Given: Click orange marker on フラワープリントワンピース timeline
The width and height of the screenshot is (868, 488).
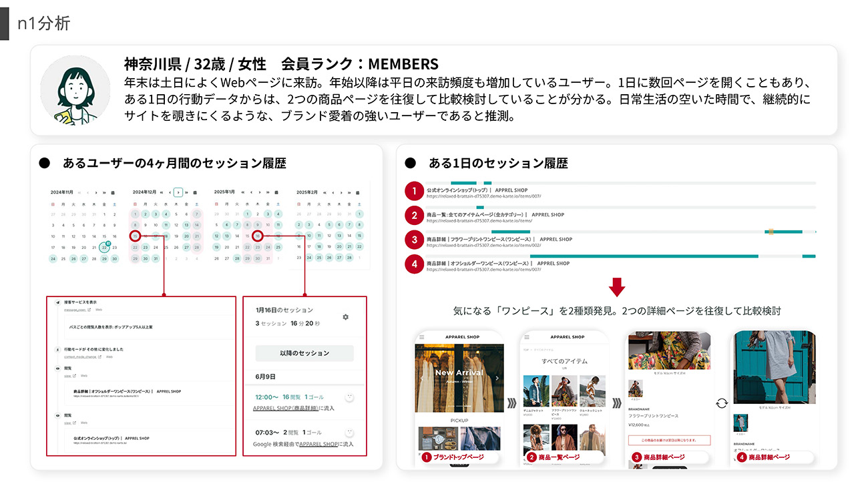Looking at the screenshot, I should point(771,232).
